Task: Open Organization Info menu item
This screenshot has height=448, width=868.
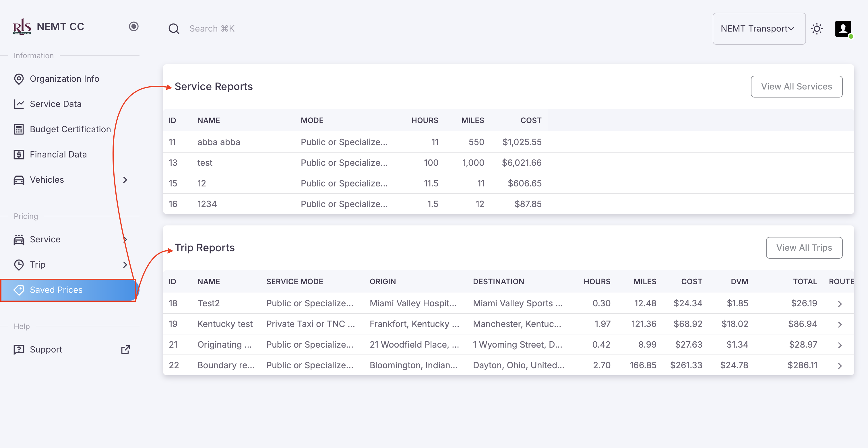Action: pos(64,79)
